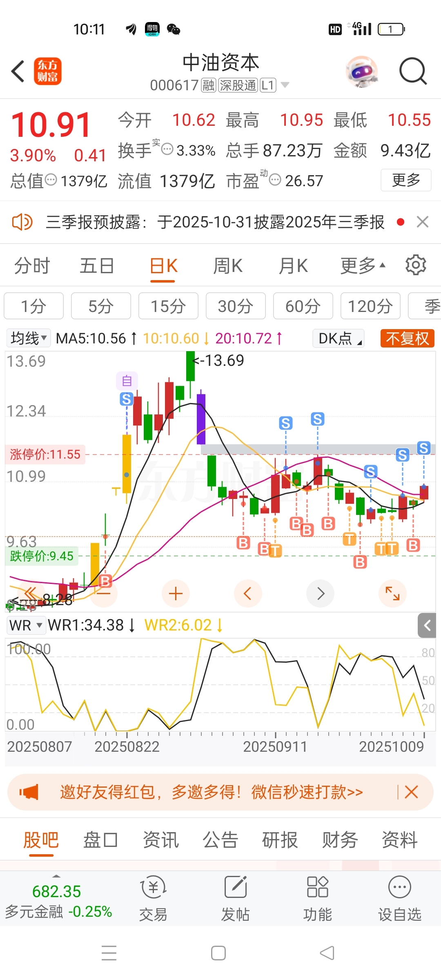441x980 pixels.
Task: Select the 研报 tab
Action: [x=280, y=840]
